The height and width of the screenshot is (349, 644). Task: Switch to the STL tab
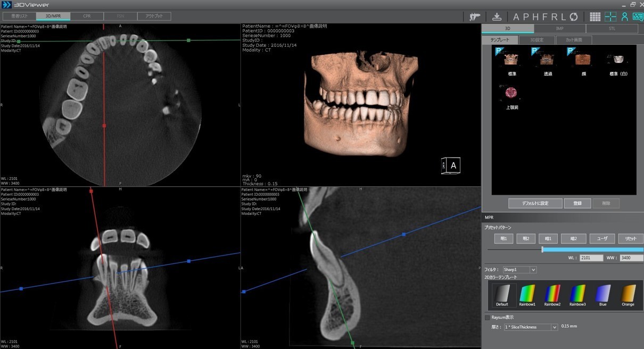click(612, 29)
